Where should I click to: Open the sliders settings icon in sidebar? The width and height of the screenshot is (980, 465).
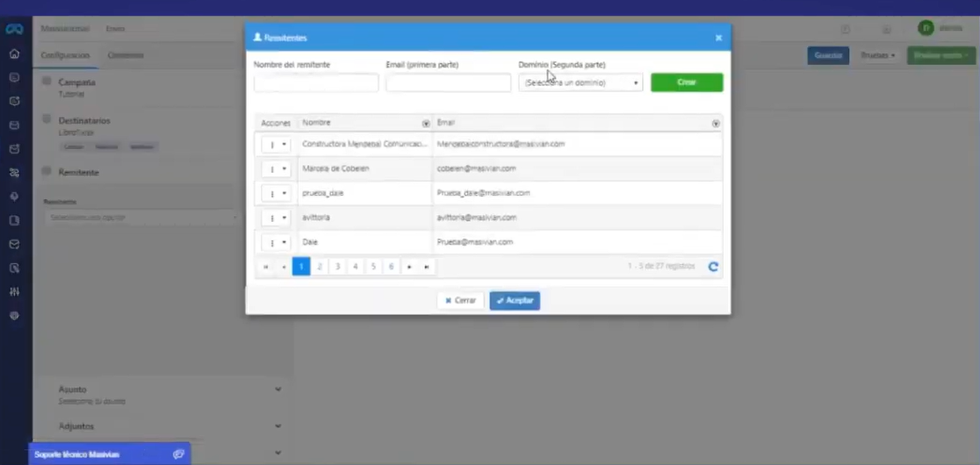pyautogui.click(x=14, y=292)
